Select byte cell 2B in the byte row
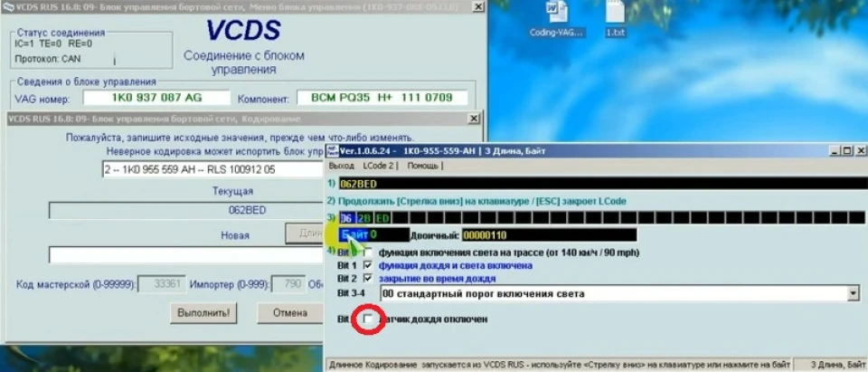The image size is (868, 372). coord(363,218)
